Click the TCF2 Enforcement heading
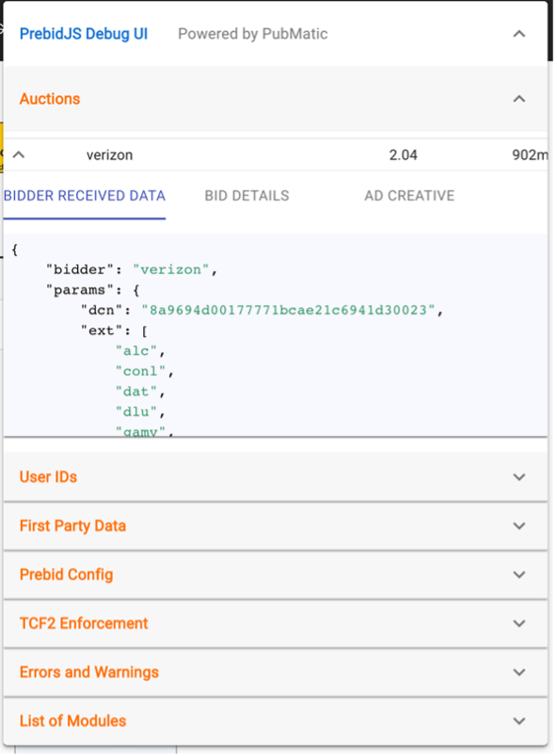 pyautogui.click(x=84, y=623)
